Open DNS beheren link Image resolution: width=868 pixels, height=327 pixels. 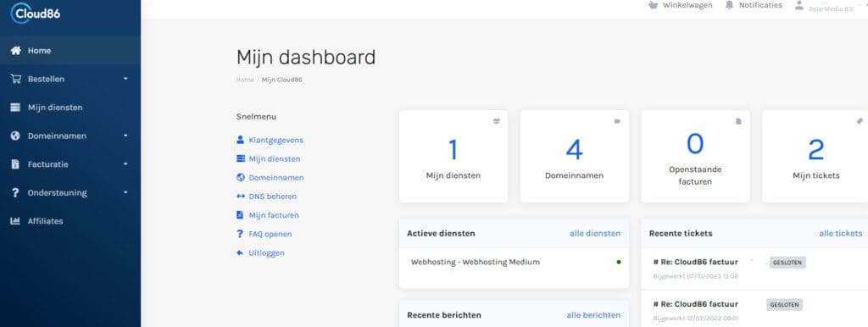[272, 197]
